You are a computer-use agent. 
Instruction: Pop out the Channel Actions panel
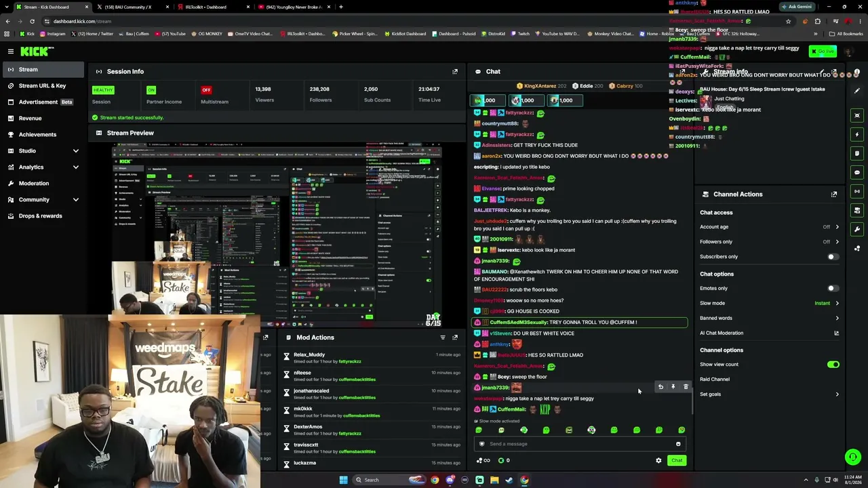pyautogui.click(x=834, y=195)
